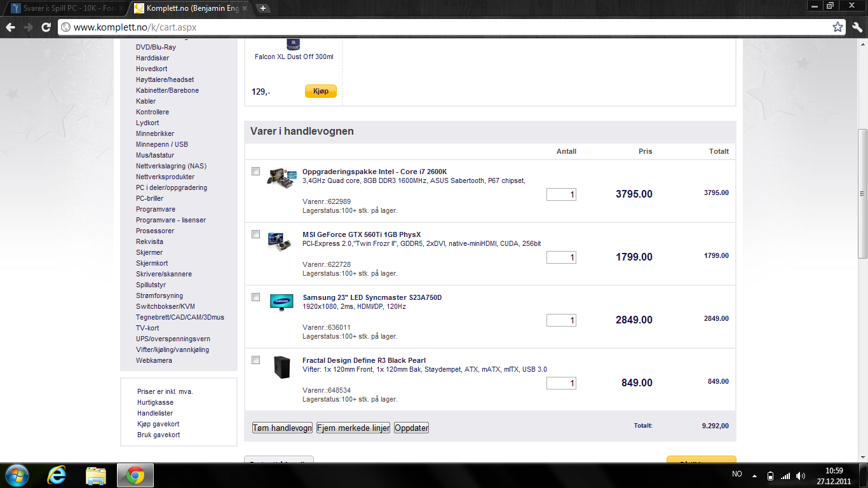Screen dimensions: 868x488
Task: Open a new browser tab
Action: click(263, 8)
